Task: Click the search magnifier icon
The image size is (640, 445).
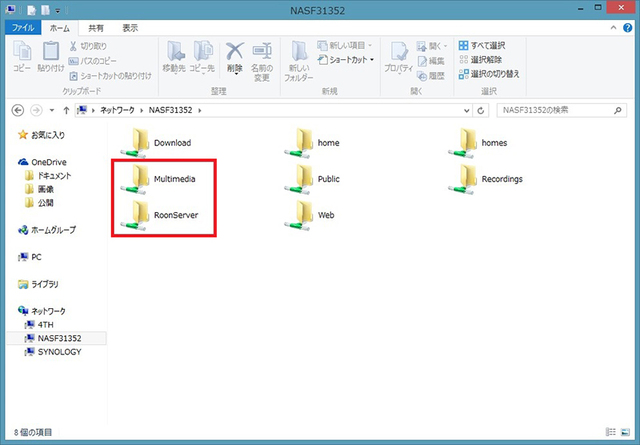Action: pyautogui.click(x=618, y=110)
